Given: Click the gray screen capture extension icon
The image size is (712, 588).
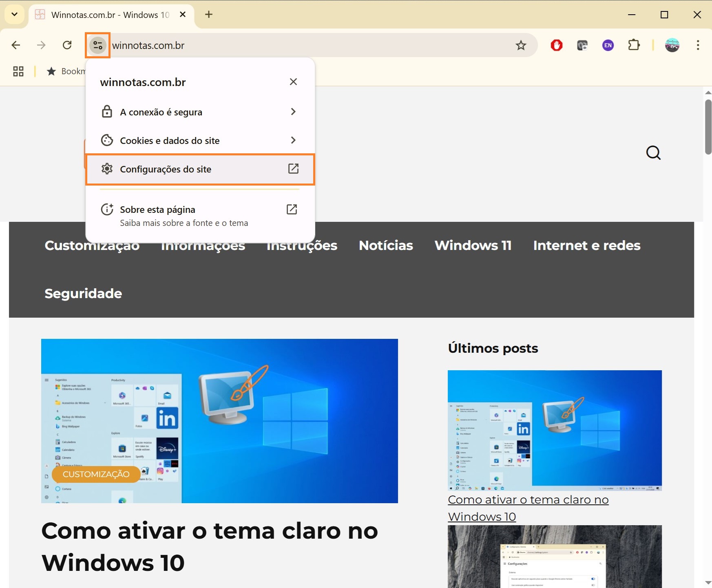Looking at the screenshot, I should (x=582, y=45).
